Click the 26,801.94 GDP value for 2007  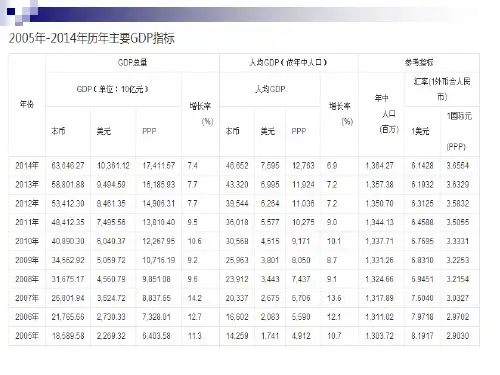point(68,298)
